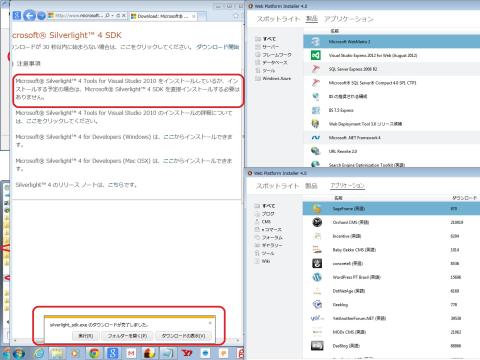Select the DotNetAge application row text
The height and width of the screenshot is (360, 480).
[349, 291]
